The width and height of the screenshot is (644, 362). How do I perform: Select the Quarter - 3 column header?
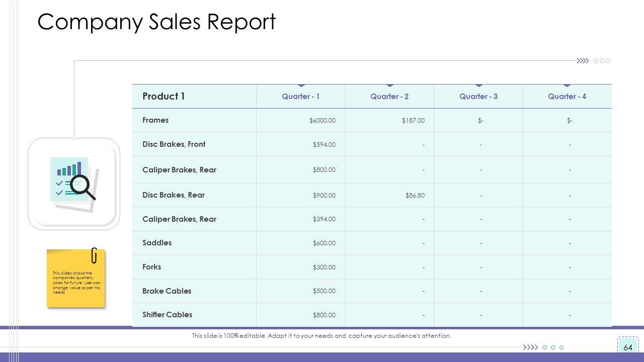pos(478,97)
